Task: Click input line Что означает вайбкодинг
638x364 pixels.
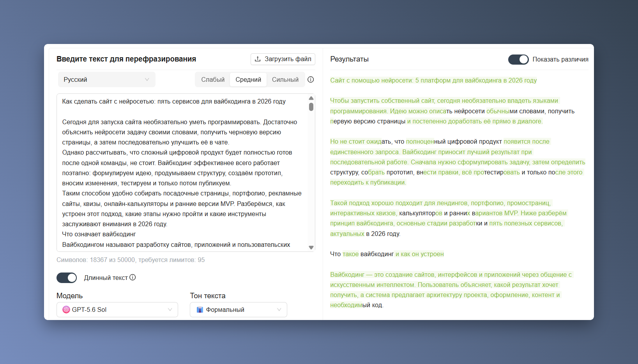Action: (99, 234)
